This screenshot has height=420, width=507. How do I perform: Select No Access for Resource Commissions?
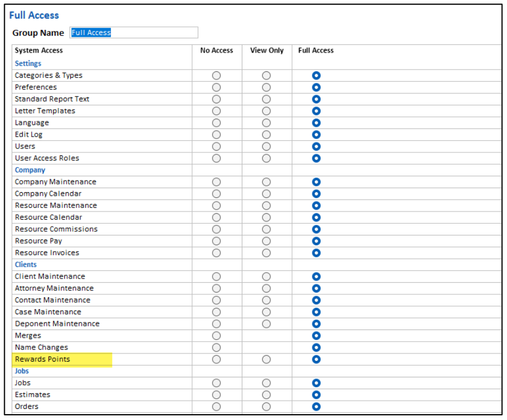pyautogui.click(x=216, y=229)
